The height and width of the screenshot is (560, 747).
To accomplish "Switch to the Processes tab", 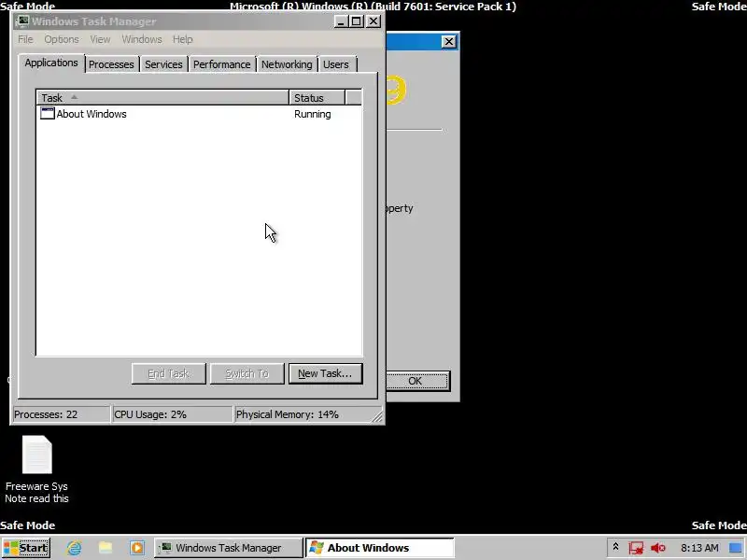I will [111, 64].
